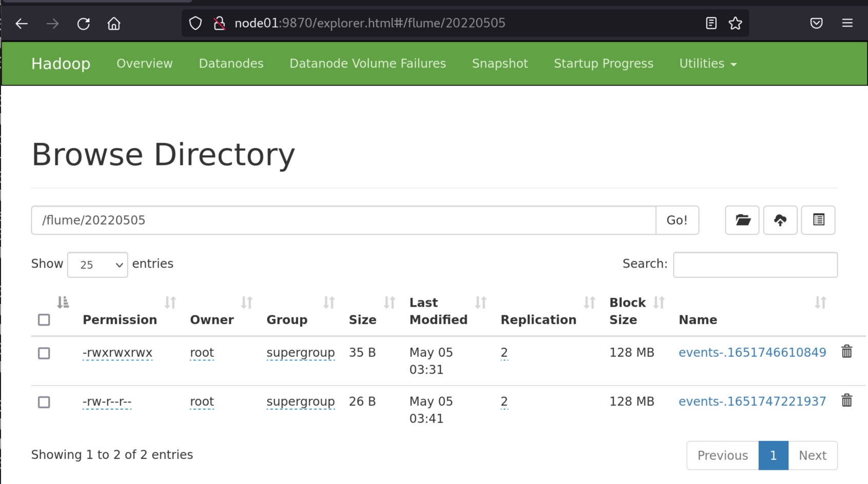Image resolution: width=868 pixels, height=484 pixels.
Task: Sort by Block Size column arrows
Action: [659, 302]
